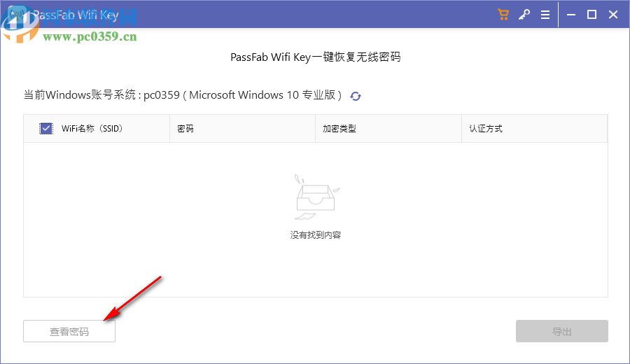Click the 导出 export button
The width and height of the screenshot is (630, 364).
point(561,332)
